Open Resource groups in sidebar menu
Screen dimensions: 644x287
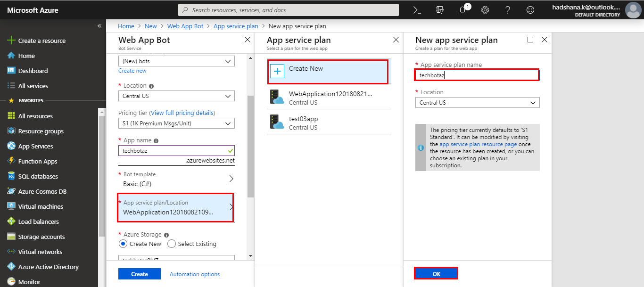[41, 131]
